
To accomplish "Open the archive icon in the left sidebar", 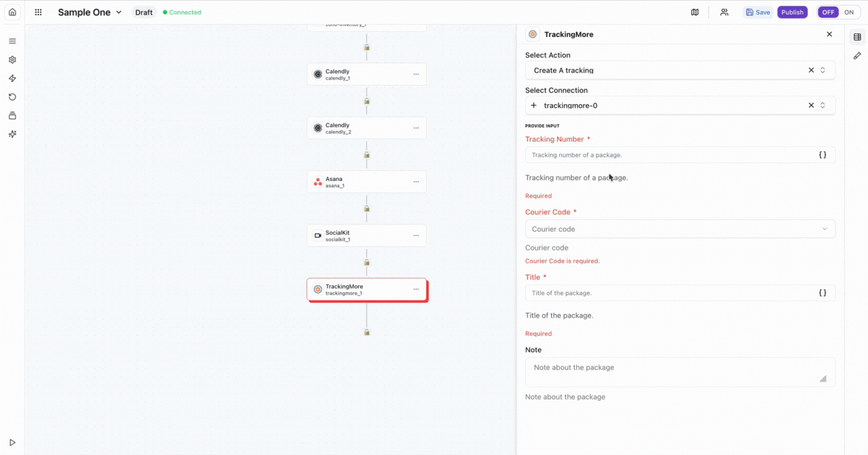I will pyautogui.click(x=12, y=115).
